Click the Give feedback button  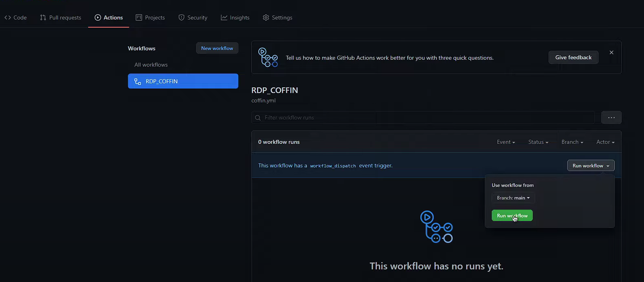pyautogui.click(x=573, y=57)
